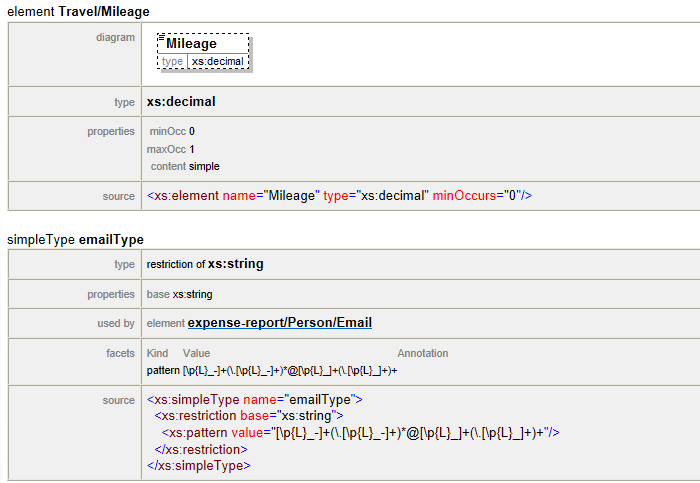Click the 'base xs:string' property value

[179, 294]
